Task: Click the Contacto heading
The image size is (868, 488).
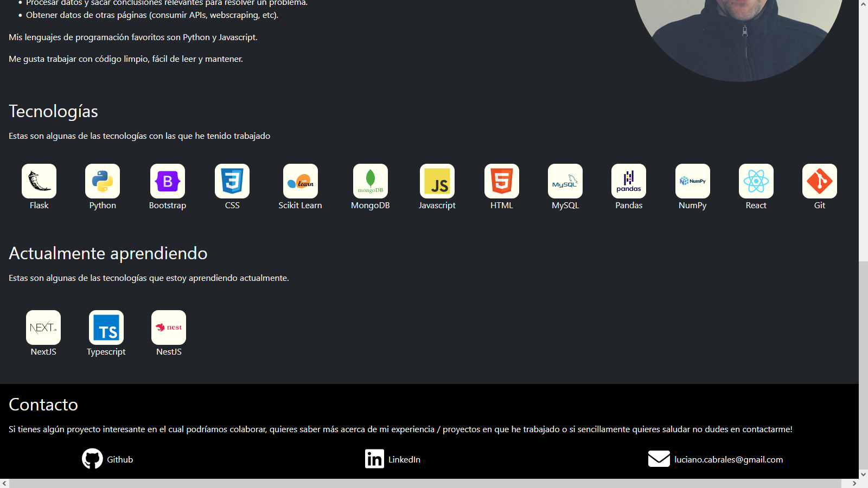Action: [x=43, y=404]
